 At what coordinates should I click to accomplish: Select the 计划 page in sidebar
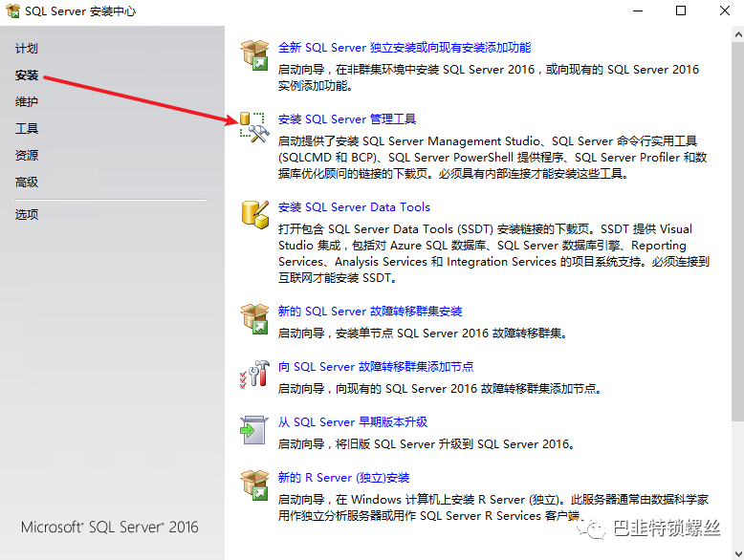[27, 49]
